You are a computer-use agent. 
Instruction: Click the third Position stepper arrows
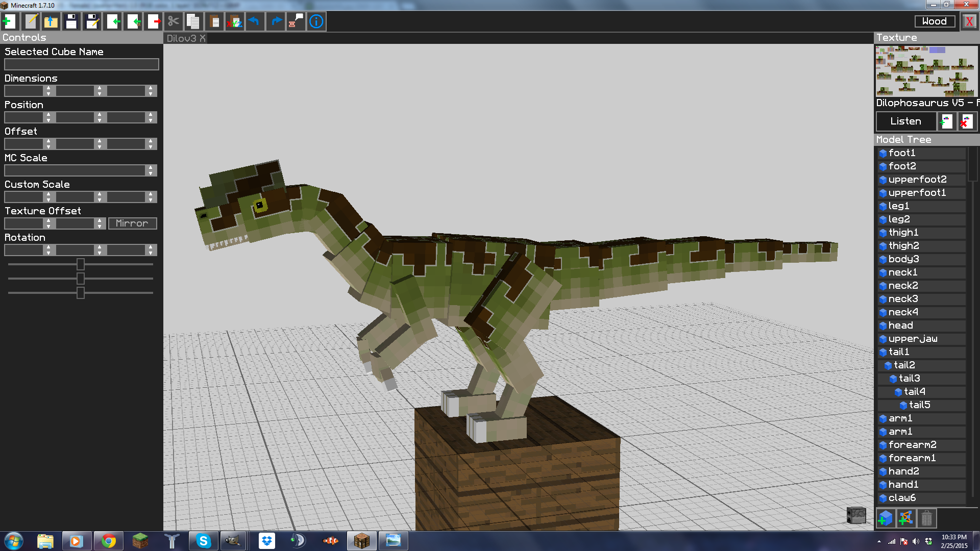151,117
